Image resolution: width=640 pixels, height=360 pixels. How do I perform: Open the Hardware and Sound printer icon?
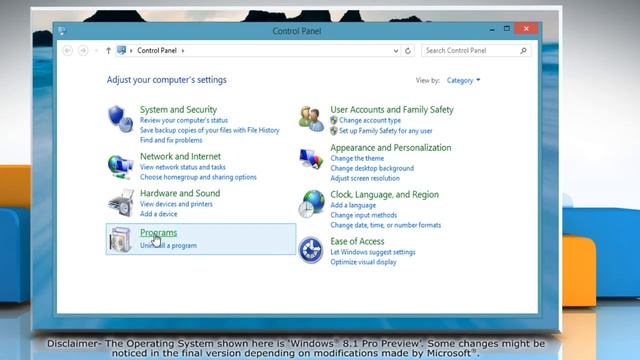click(121, 203)
